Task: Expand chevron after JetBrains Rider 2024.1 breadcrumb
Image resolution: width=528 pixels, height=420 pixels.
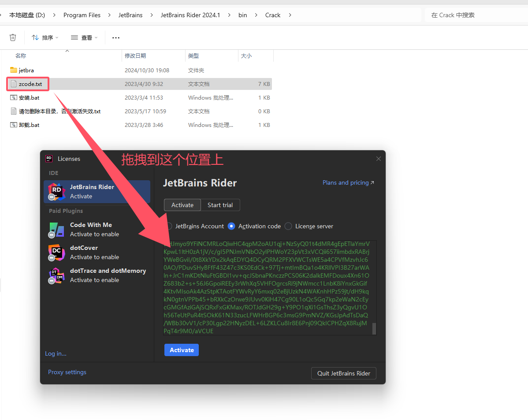Action: click(x=229, y=15)
